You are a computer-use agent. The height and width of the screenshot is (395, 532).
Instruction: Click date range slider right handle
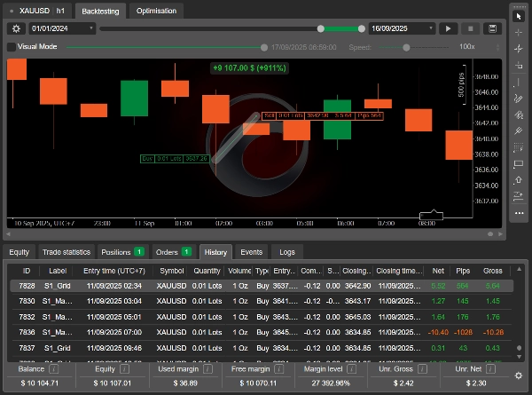pos(362,29)
